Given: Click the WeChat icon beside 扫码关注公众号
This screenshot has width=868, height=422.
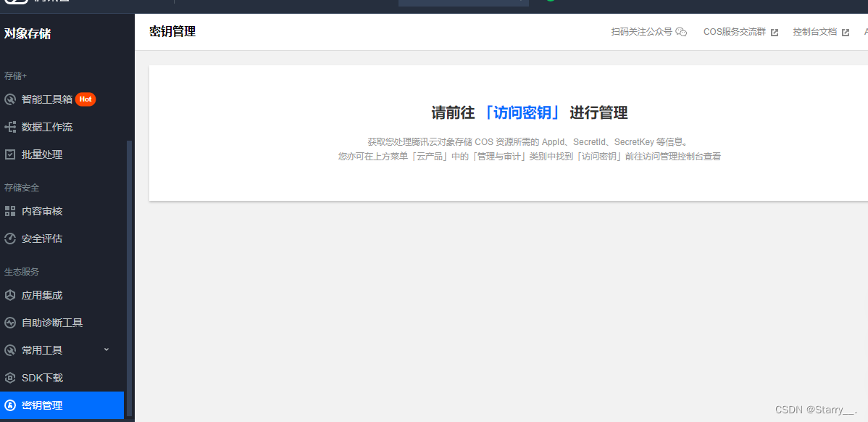Looking at the screenshot, I should pos(681,32).
